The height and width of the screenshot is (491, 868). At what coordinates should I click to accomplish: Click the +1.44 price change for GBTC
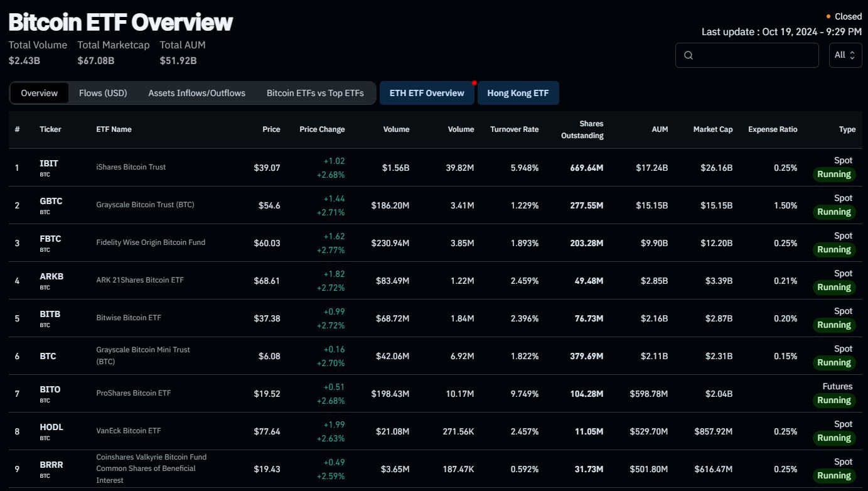tap(334, 198)
